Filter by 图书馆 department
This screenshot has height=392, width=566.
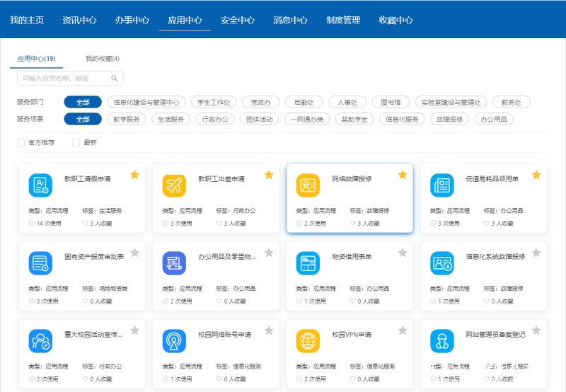tap(391, 103)
